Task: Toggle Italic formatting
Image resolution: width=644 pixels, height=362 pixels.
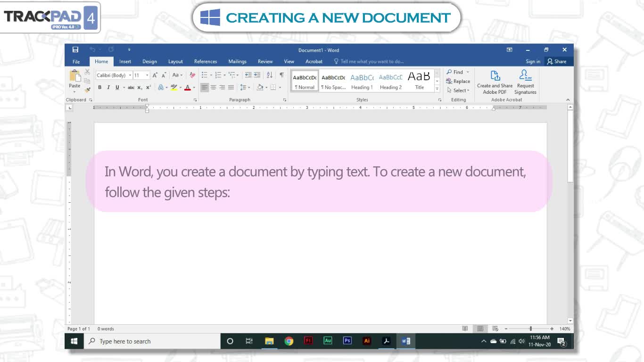Action: (108, 87)
